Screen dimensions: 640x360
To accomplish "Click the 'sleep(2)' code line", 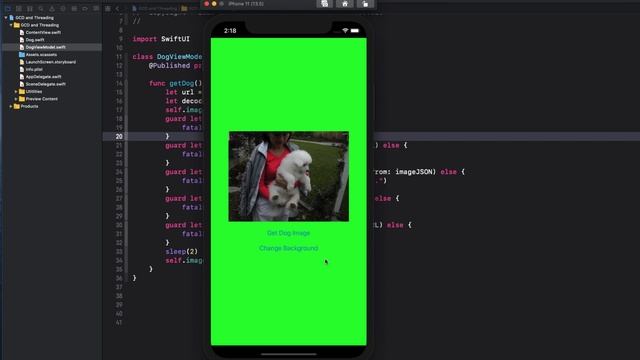I will click(182, 251).
